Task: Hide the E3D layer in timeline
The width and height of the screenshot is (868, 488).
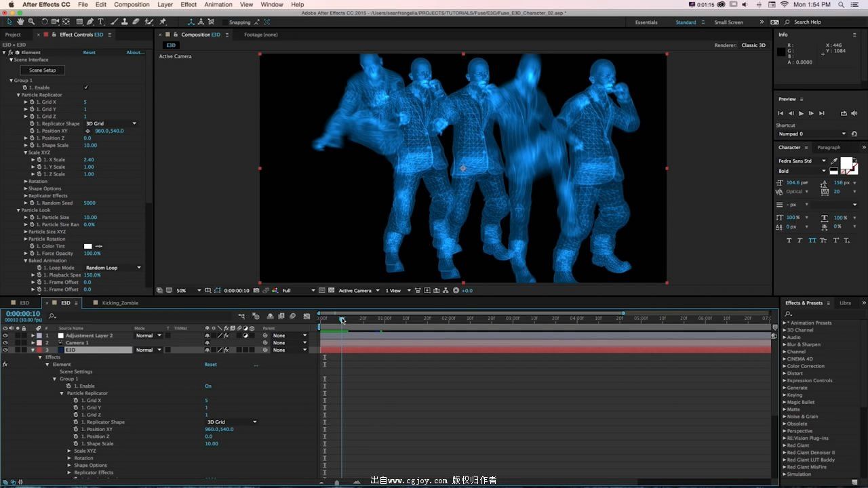Action: pos(5,350)
